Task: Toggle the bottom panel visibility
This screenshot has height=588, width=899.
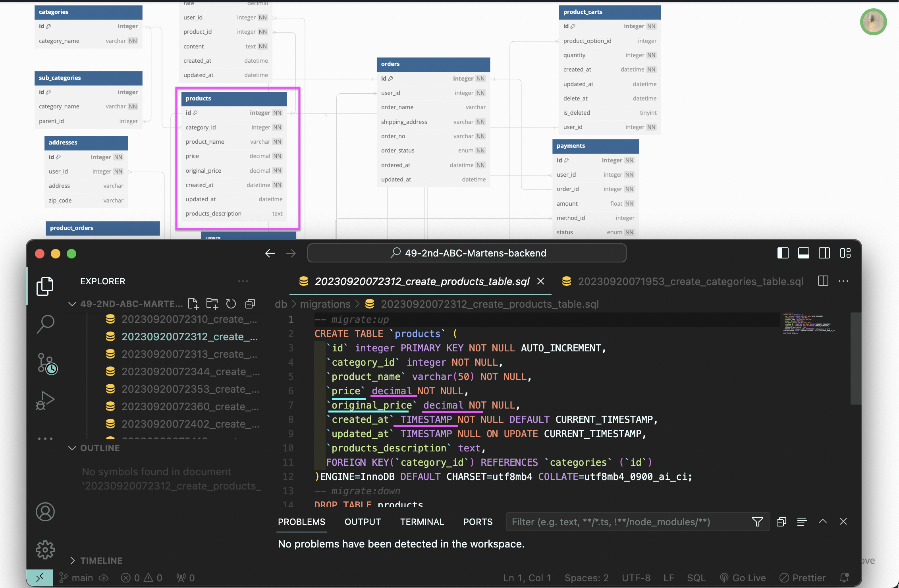Action: tap(803, 253)
